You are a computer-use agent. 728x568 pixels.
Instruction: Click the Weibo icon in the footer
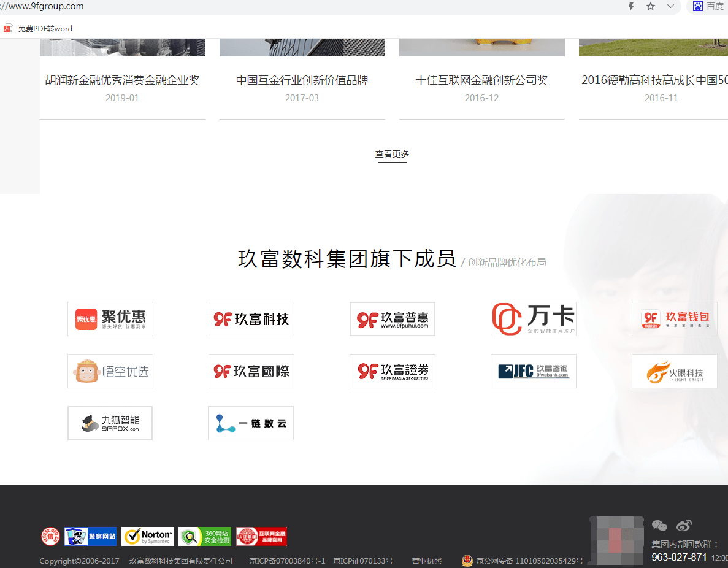point(684,525)
